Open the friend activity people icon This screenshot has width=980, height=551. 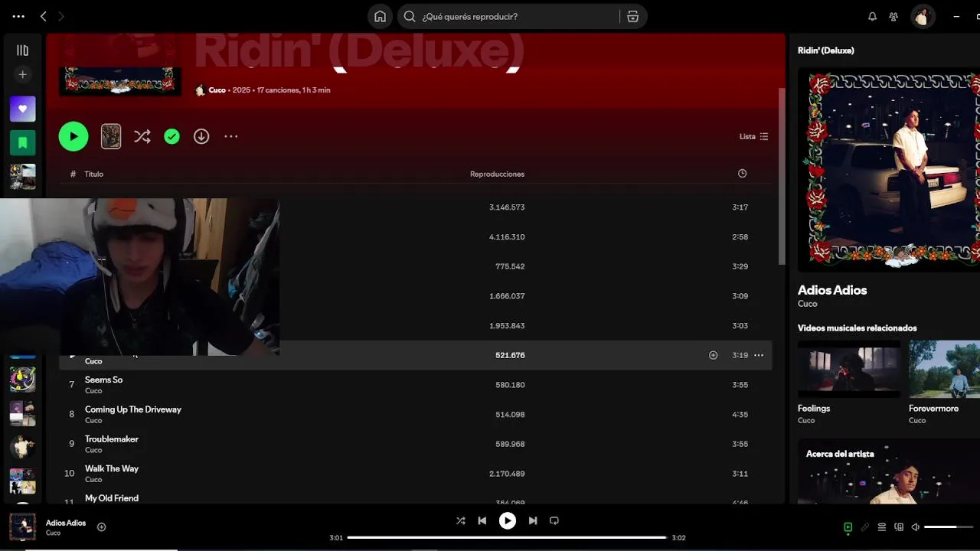(x=893, y=16)
